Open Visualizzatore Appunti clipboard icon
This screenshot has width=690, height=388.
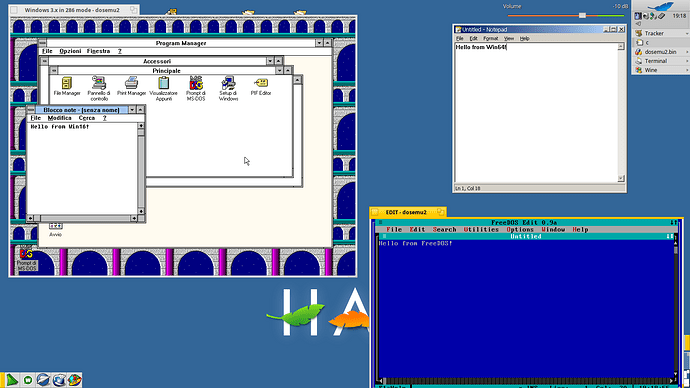click(x=164, y=88)
